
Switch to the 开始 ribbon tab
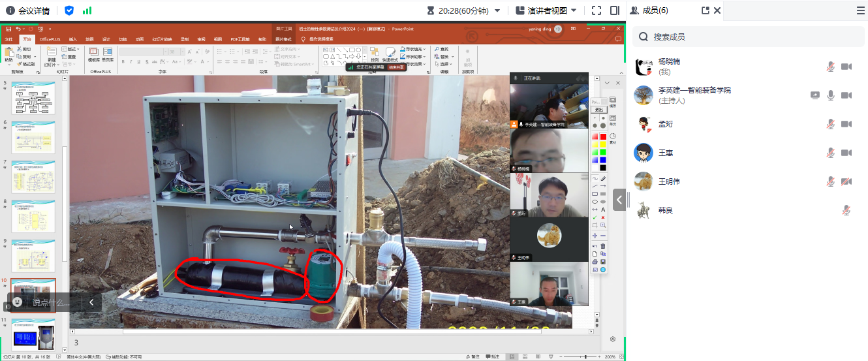(x=27, y=39)
